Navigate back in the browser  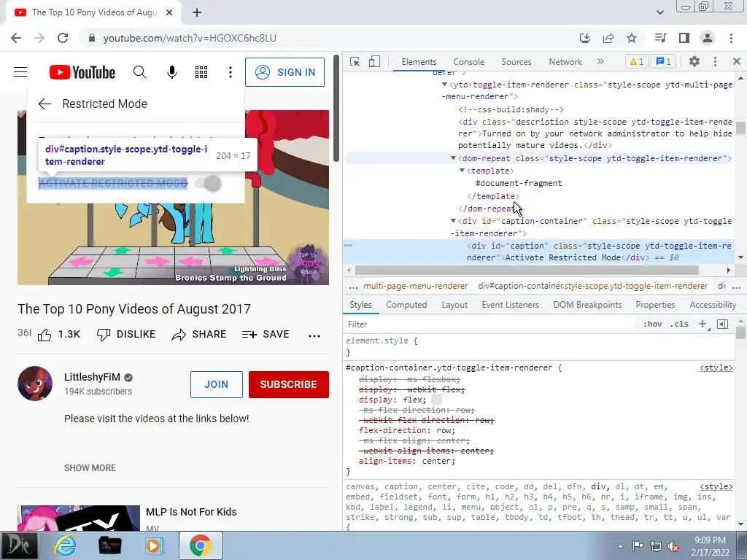click(x=16, y=38)
